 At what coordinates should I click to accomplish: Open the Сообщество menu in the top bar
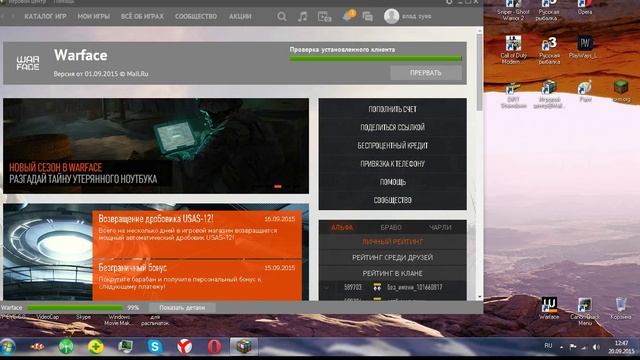[196, 16]
